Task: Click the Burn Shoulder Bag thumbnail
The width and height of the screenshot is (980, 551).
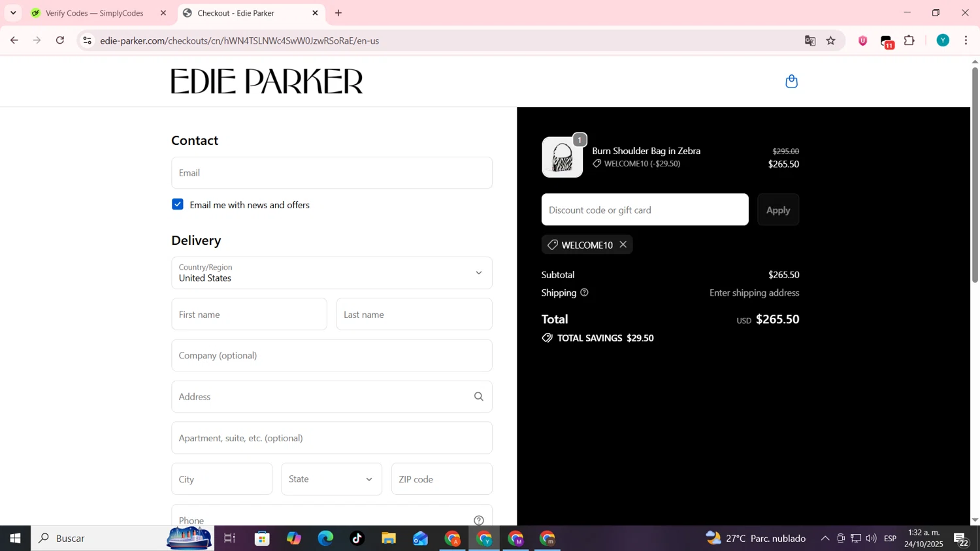Action: [563, 157]
